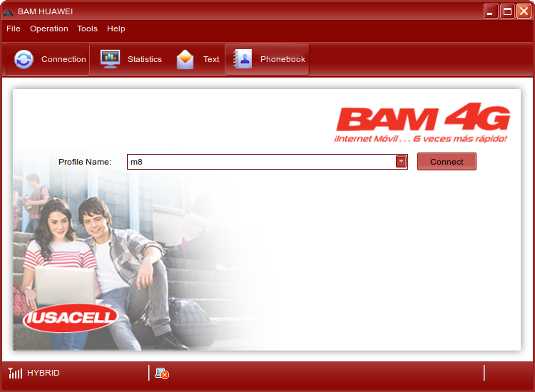The image size is (535, 392).
Task: Maximize the BAM HUAWEI window
Action: [507, 11]
